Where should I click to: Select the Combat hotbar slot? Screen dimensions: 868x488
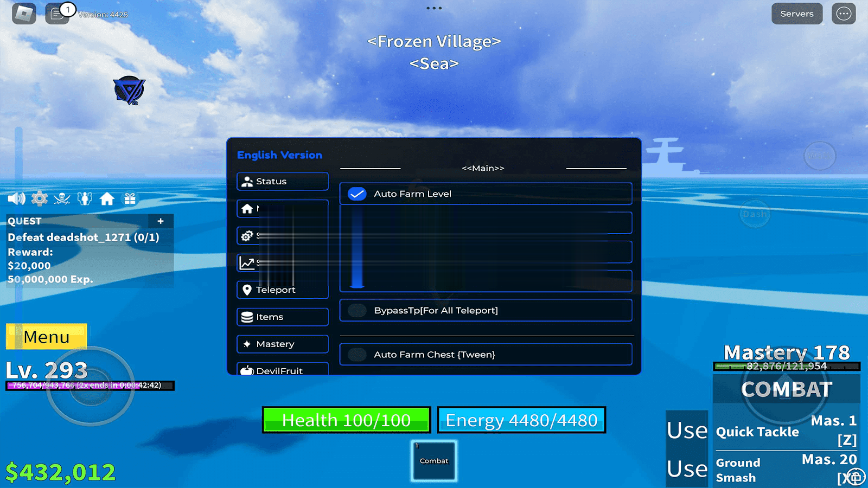coord(434,460)
